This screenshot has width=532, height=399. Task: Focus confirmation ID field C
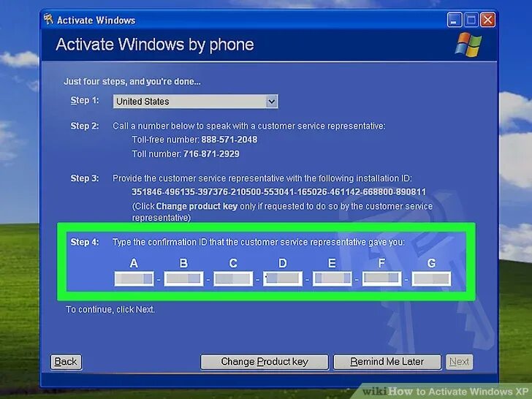click(x=233, y=278)
